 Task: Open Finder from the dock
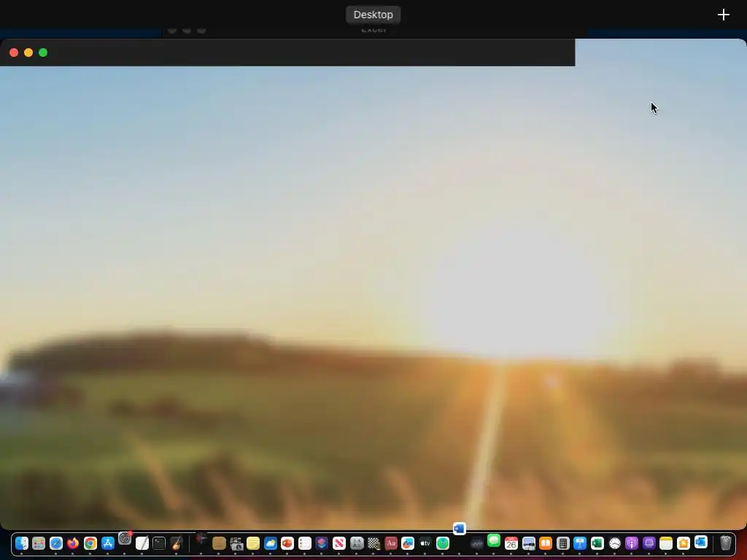21,543
